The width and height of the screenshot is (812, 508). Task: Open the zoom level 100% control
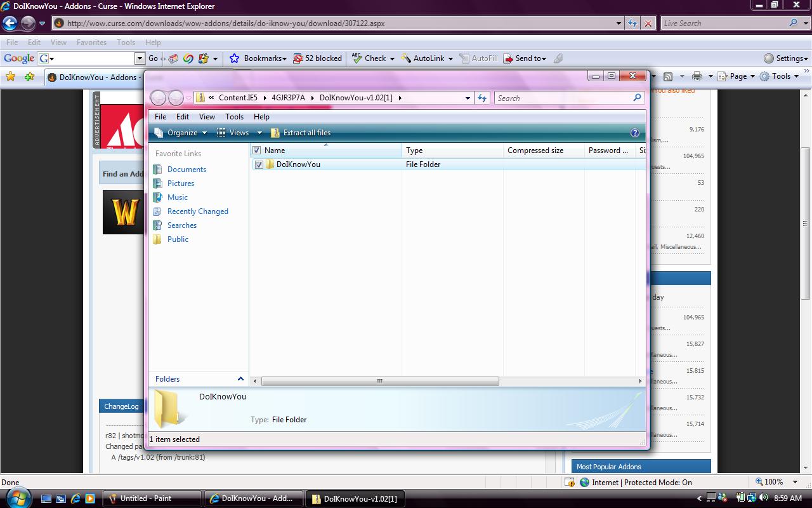[x=776, y=482]
